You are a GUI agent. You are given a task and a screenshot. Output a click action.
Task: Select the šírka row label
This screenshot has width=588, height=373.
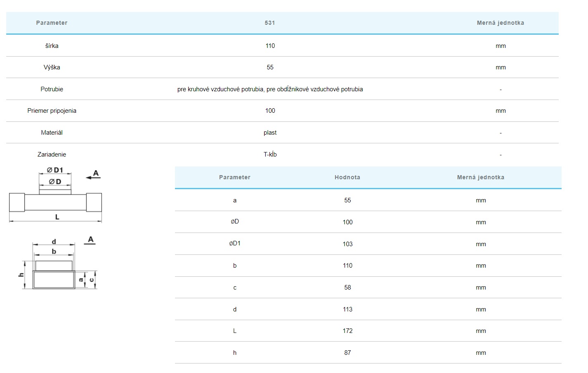click(52, 46)
